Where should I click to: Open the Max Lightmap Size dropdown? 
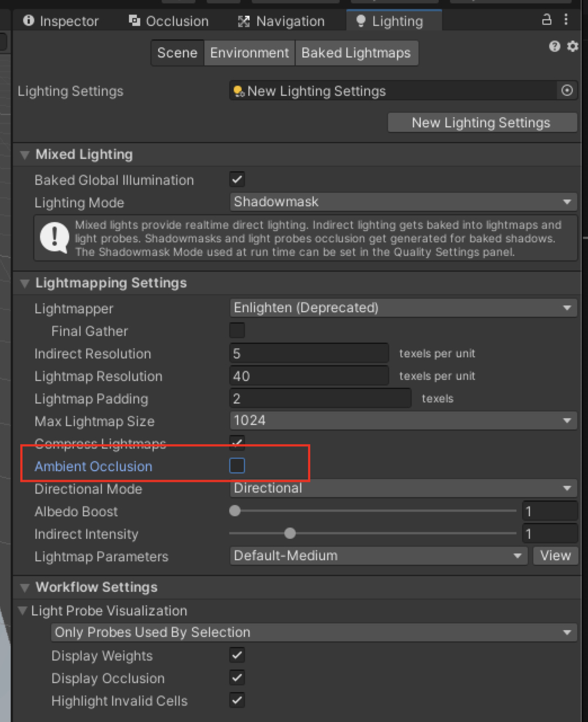click(403, 420)
